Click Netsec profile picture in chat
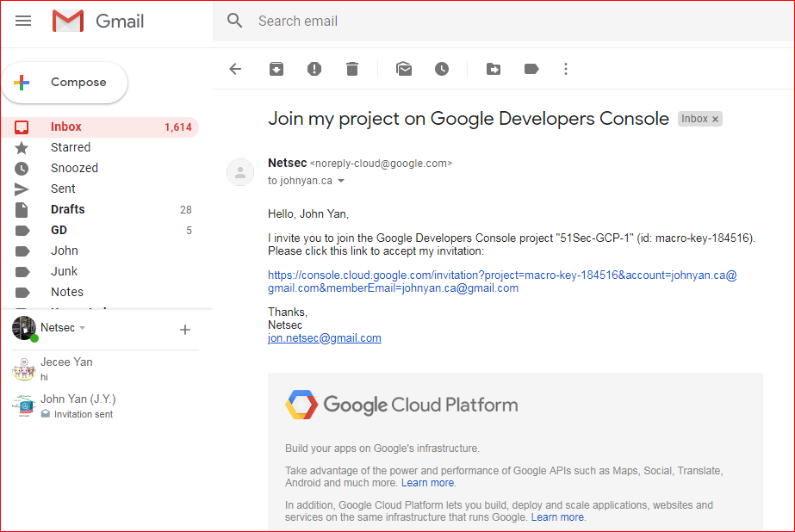795x532 pixels. tap(24, 328)
